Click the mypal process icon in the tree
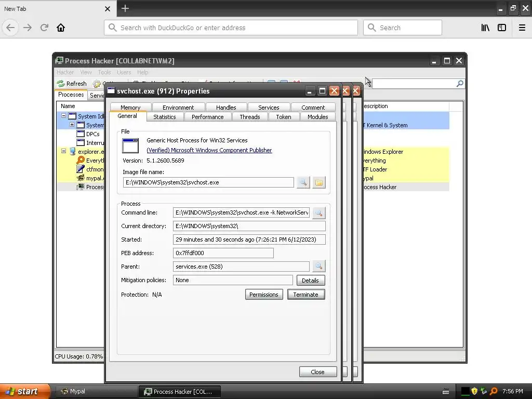 point(81,178)
